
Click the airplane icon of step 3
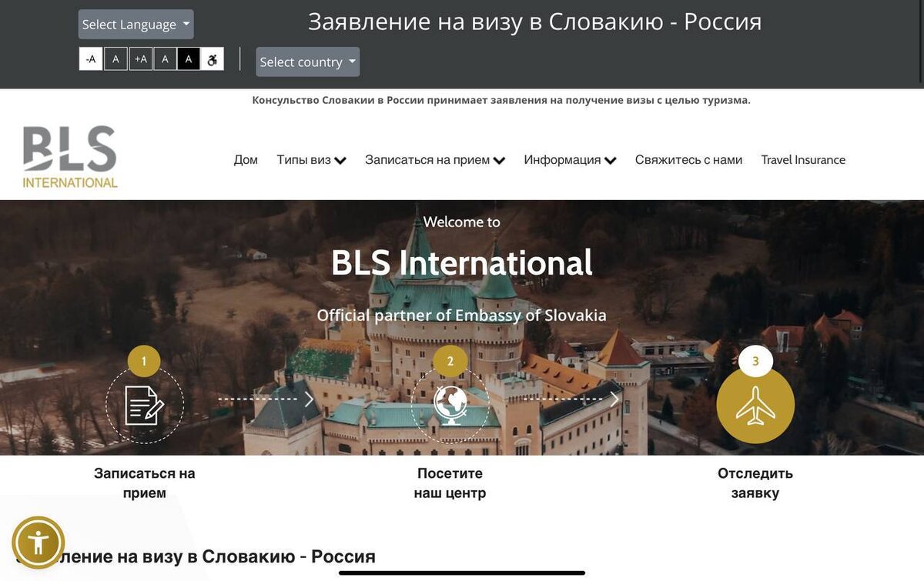(755, 405)
